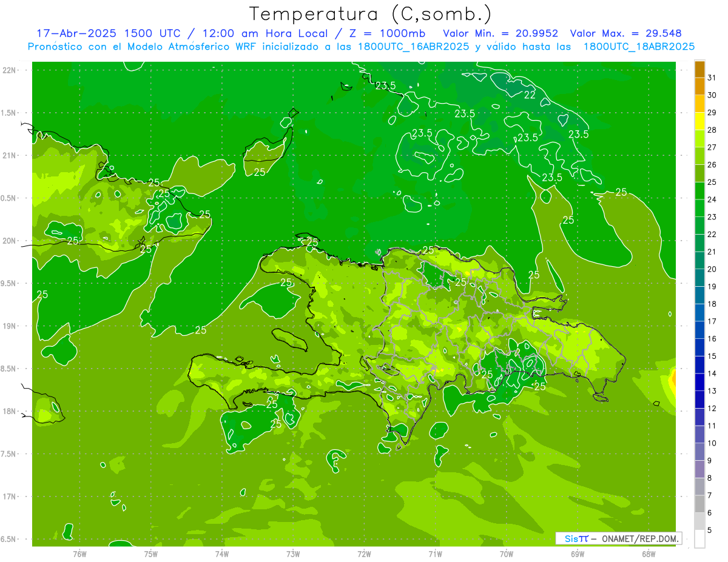Viewport: 728px width, 562px height.
Task: Click the legend band between 30 and 31
Action: (x=699, y=86)
